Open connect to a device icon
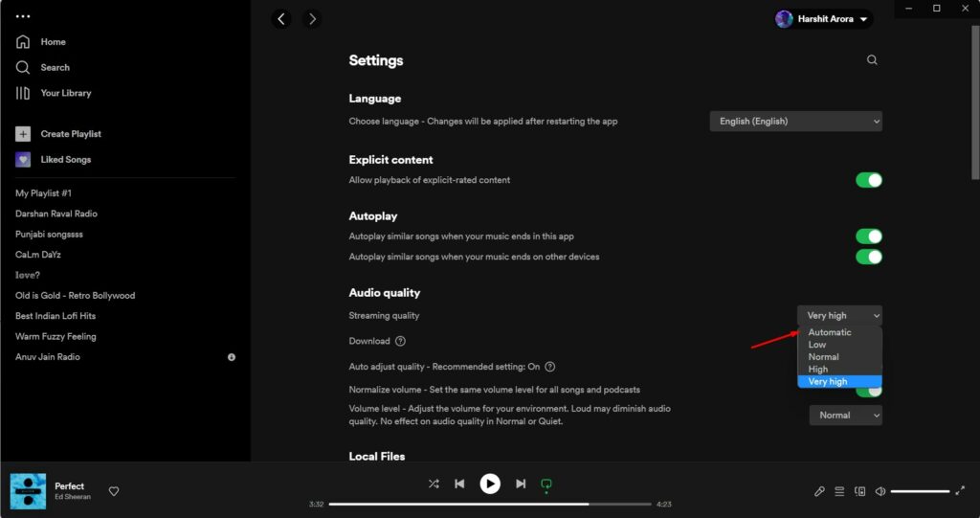 859,491
